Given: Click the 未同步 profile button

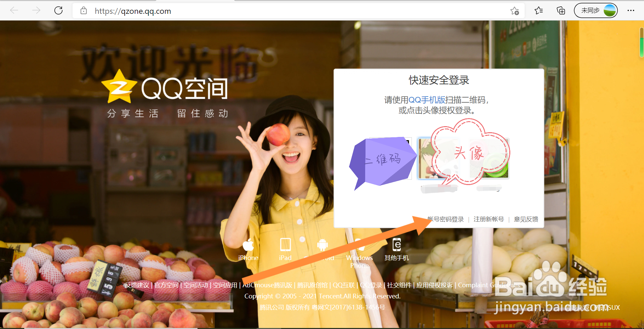Looking at the screenshot, I should click(596, 11).
